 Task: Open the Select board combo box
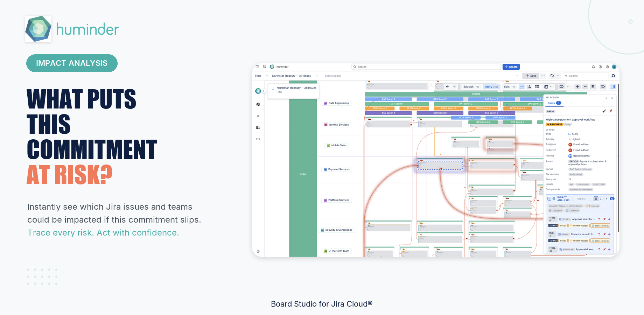click(x=421, y=76)
